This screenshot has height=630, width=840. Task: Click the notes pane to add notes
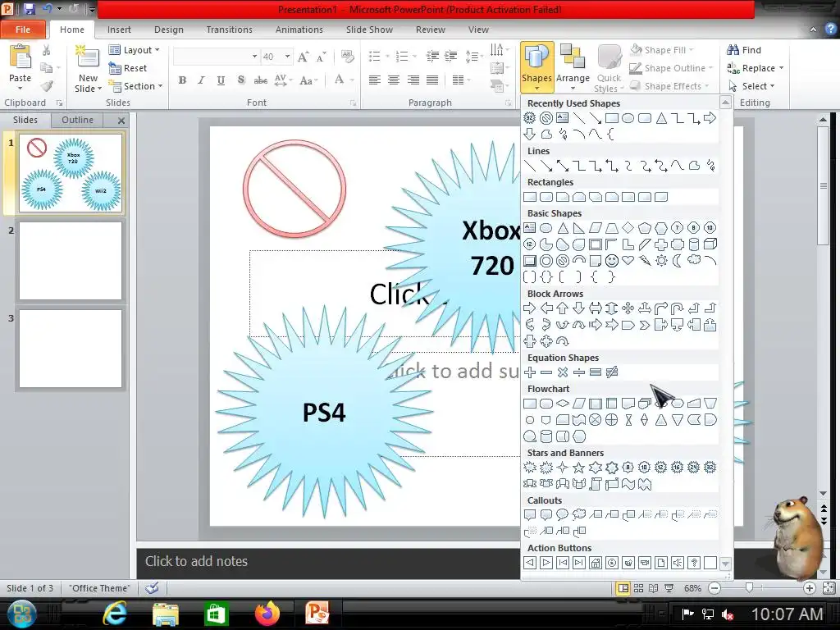tap(328, 561)
